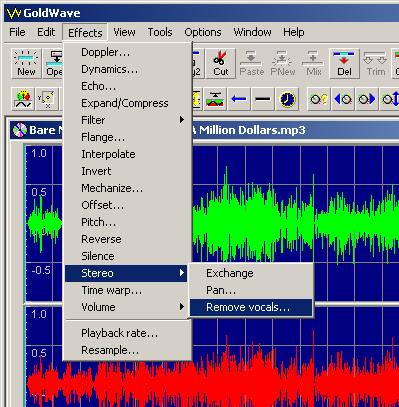
Task: Choose Dynamics... effect
Action: 127,69
